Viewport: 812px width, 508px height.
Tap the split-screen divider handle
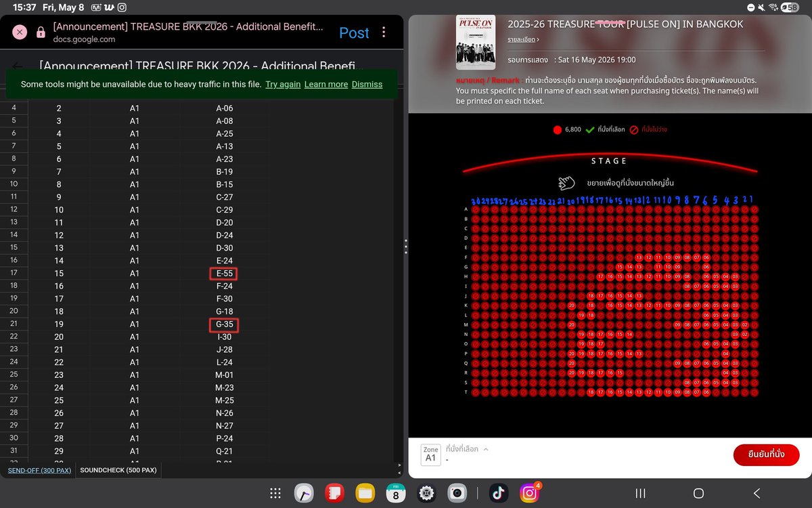pyautogui.click(x=405, y=246)
